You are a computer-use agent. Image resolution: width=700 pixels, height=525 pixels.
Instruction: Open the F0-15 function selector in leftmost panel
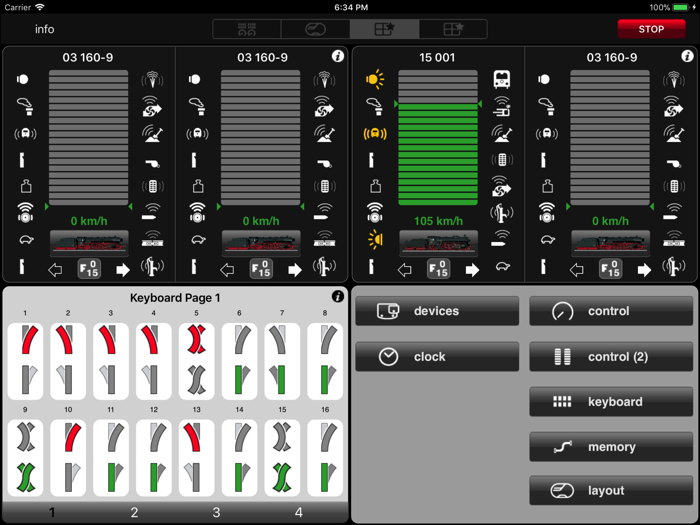point(90,269)
